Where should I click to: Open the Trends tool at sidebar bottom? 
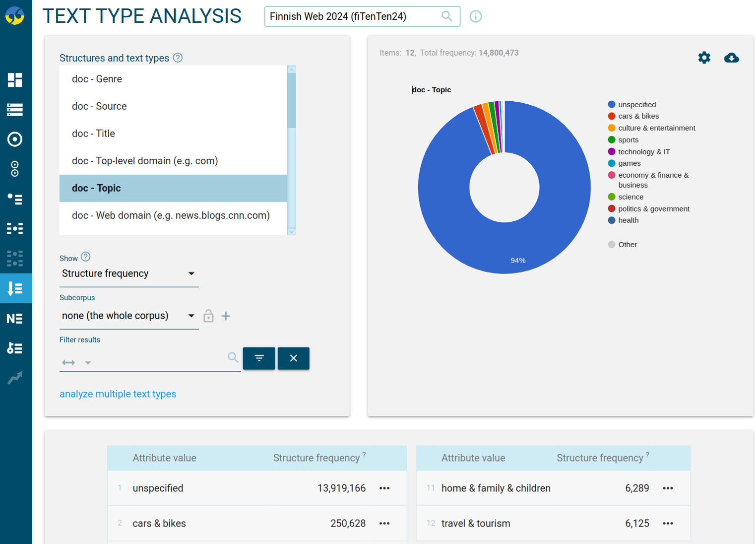click(15, 378)
